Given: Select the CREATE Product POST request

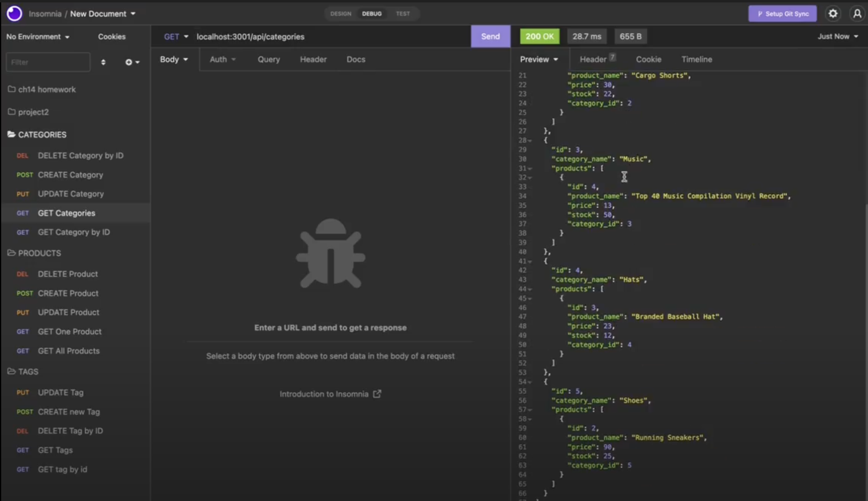Looking at the screenshot, I should tap(68, 293).
